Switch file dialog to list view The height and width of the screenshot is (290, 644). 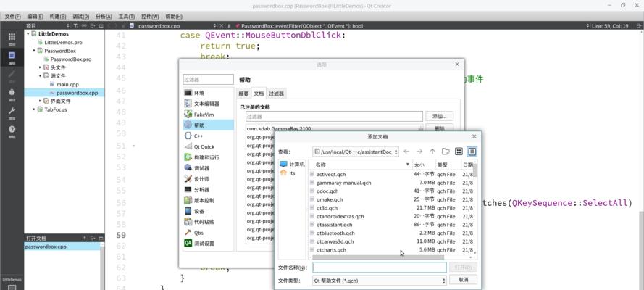tap(459, 152)
